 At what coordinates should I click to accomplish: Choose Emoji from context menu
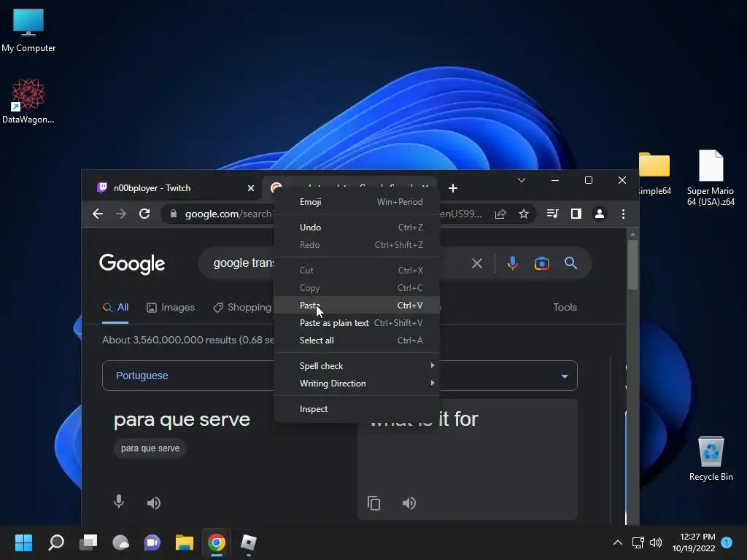pyautogui.click(x=357, y=202)
